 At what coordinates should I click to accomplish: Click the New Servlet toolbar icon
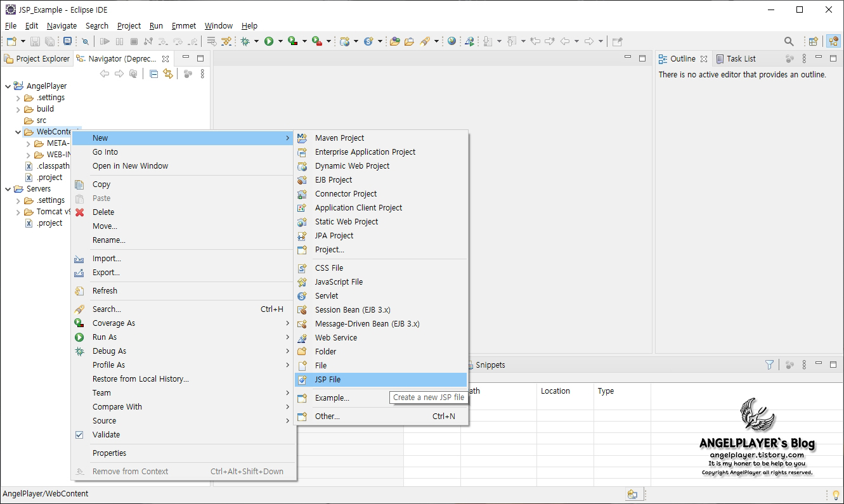pyautogui.click(x=368, y=41)
